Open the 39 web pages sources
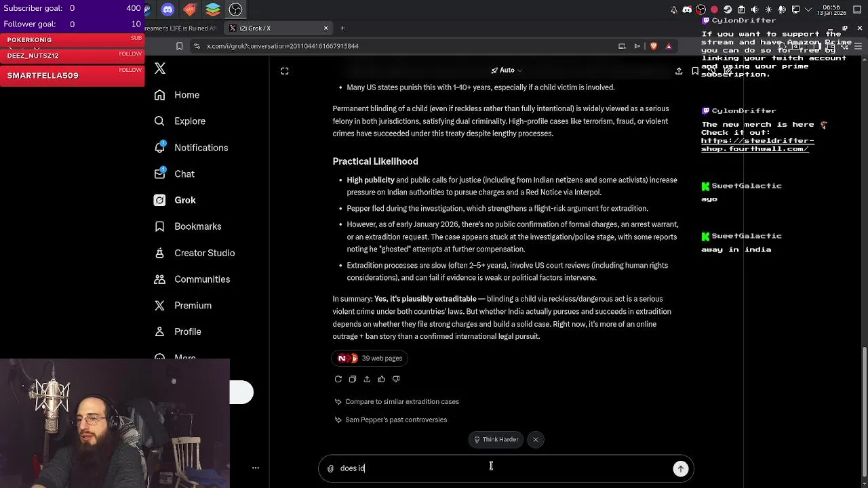The height and width of the screenshot is (488, 868). point(370,359)
